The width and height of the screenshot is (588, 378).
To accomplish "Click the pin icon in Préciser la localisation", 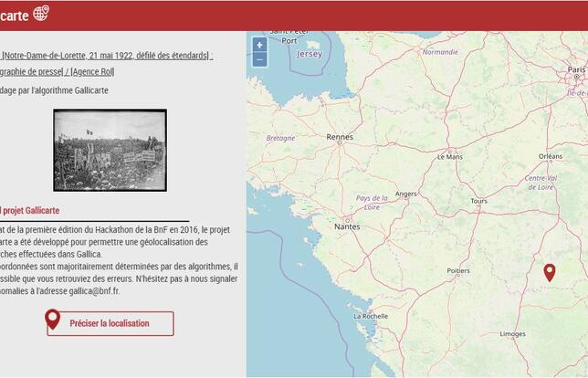I will 53,320.
